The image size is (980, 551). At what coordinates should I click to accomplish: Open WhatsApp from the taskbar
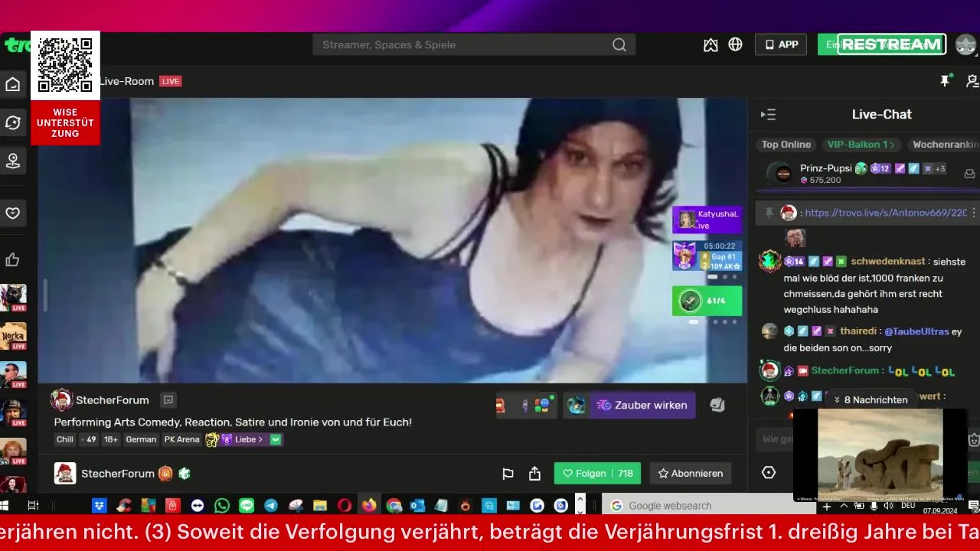click(222, 506)
